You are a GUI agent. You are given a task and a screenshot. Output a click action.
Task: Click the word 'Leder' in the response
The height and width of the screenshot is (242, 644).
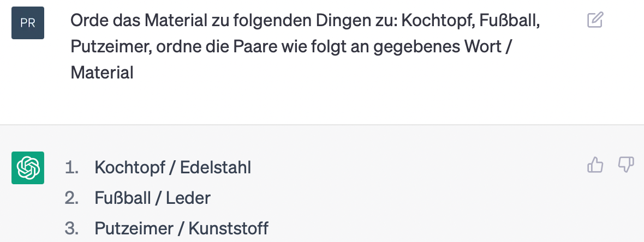188,198
